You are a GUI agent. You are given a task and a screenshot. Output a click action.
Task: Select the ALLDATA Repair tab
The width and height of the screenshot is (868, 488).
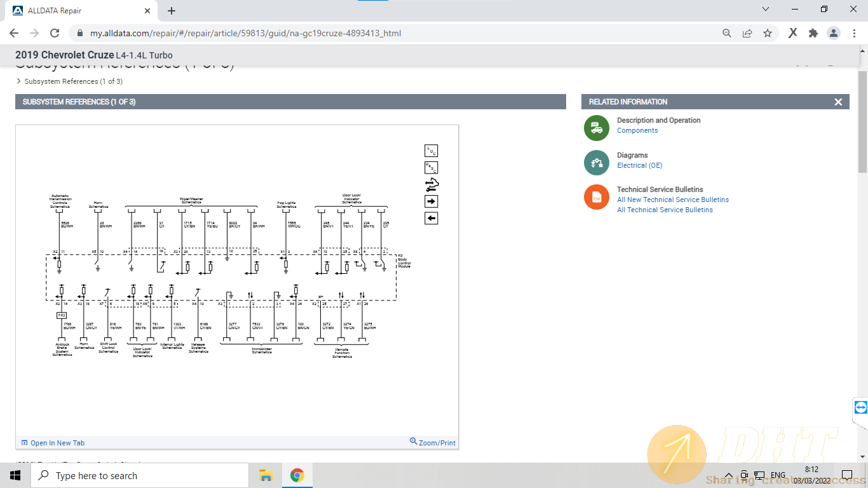81,11
